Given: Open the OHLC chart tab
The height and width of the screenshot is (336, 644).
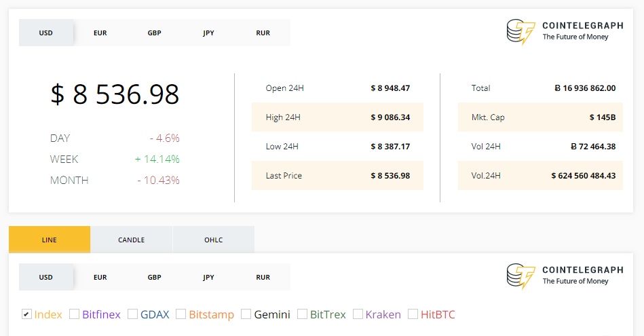Looking at the screenshot, I should point(213,240).
